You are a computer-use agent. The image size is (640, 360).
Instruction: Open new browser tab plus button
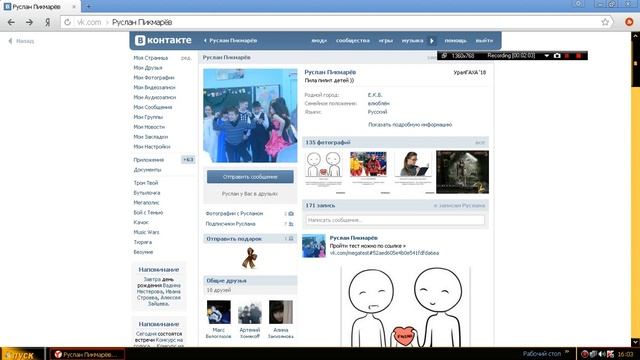point(88,6)
